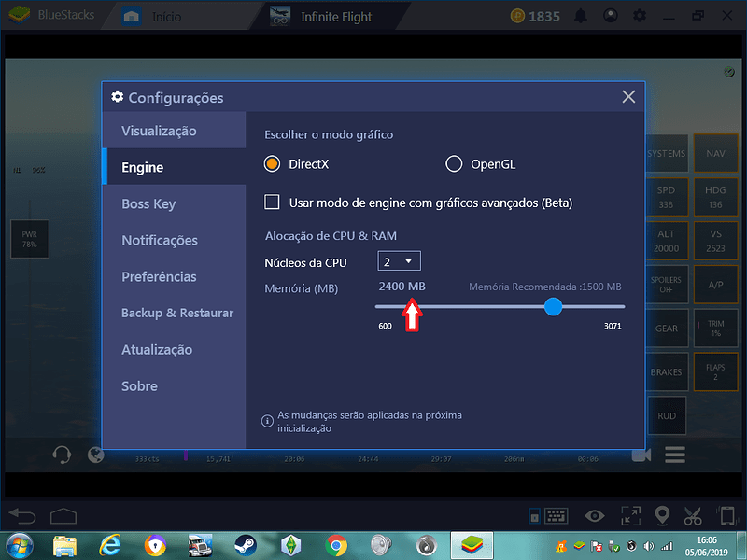
Task: Click the TRIM 1% control
Action: point(715,329)
